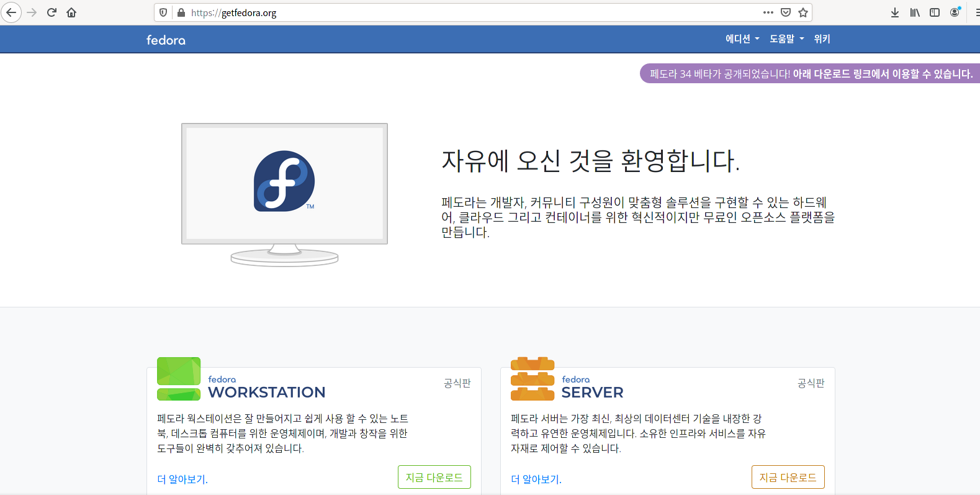The height and width of the screenshot is (495, 980).
Task: Save page to Pocket
Action: point(786,12)
